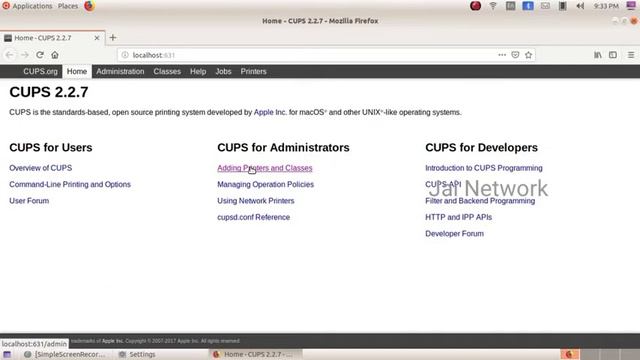Open Managing Operation Policies link
Image resolution: width=640 pixels, height=360 pixels.
point(265,184)
